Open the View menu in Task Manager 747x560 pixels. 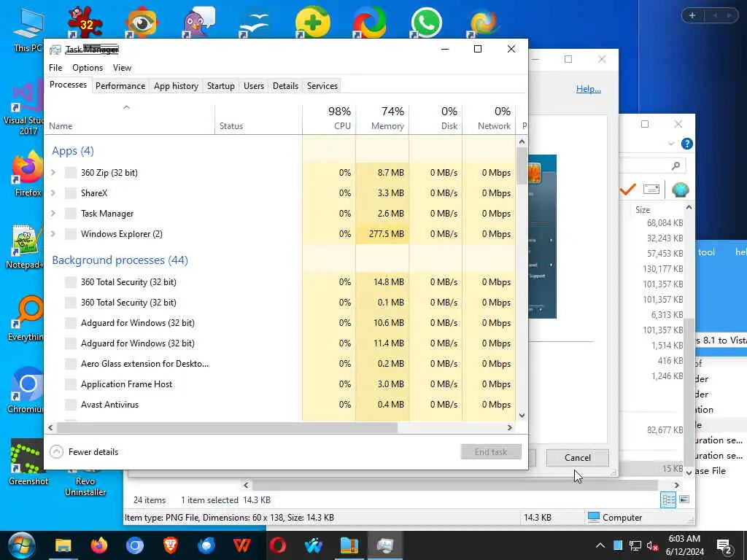coord(122,68)
